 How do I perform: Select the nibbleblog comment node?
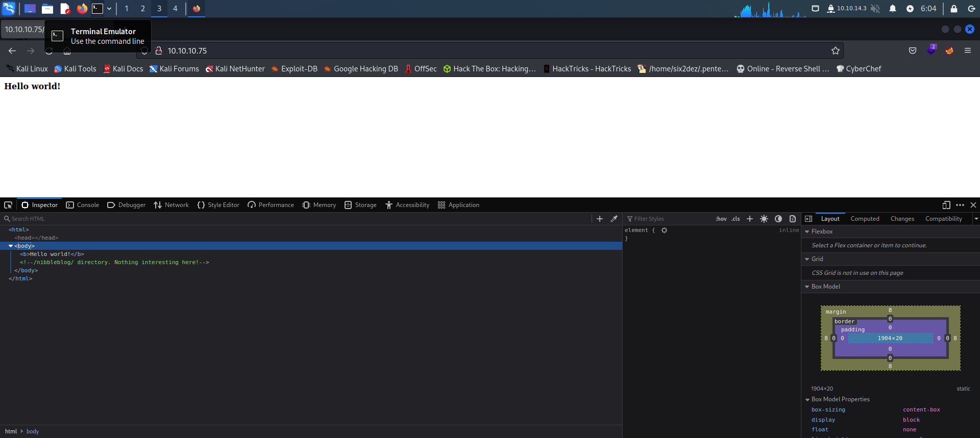coord(114,262)
